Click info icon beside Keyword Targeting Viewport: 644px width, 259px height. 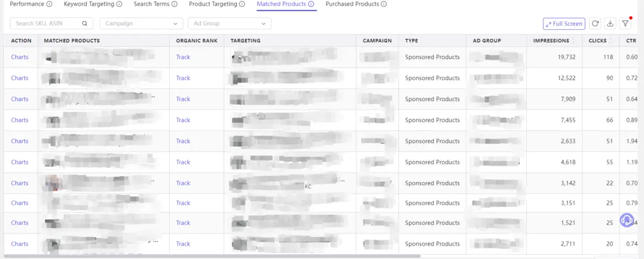119,4
